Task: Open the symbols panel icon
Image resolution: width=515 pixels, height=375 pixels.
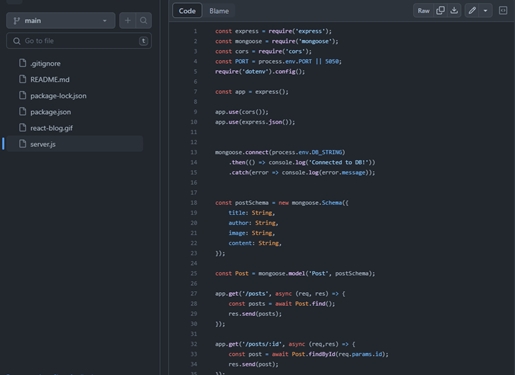Action: pyautogui.click(x=503, y=11)
